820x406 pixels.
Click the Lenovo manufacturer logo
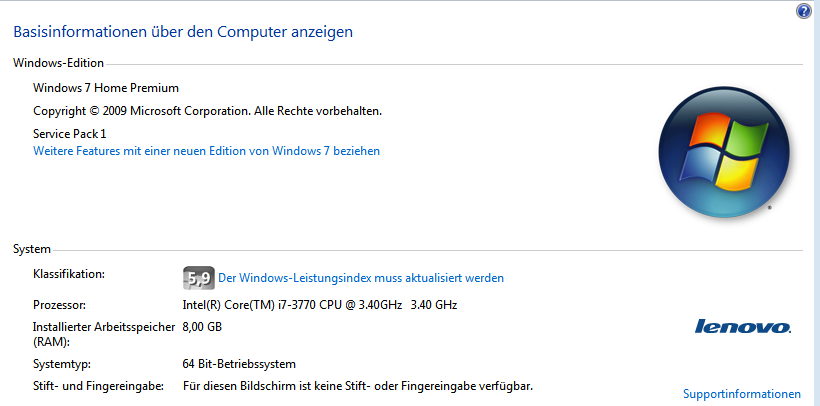pos(743,327)
